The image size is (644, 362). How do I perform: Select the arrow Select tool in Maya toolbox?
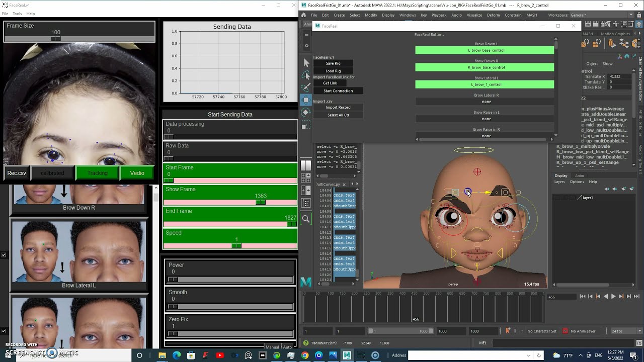(306, 63)
